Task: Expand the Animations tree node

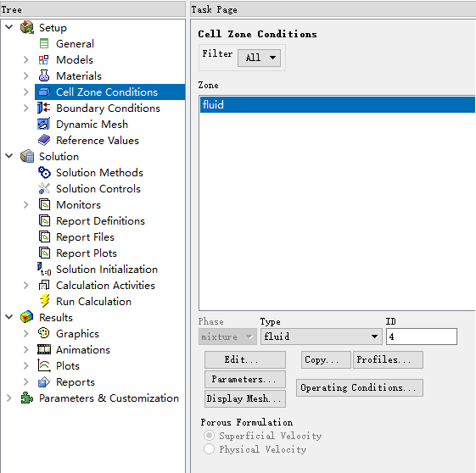Action: [26, 349]
